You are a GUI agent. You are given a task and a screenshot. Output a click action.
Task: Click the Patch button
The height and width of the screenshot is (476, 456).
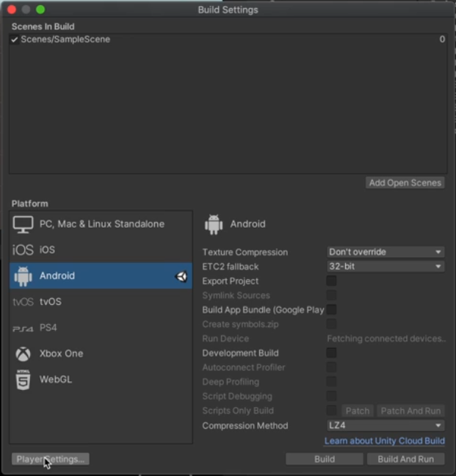click(x=358, y=411)
